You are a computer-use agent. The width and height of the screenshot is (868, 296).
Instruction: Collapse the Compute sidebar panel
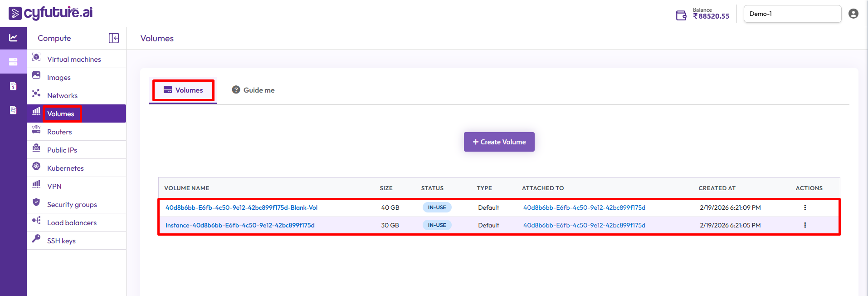click(x=114, y=38)
